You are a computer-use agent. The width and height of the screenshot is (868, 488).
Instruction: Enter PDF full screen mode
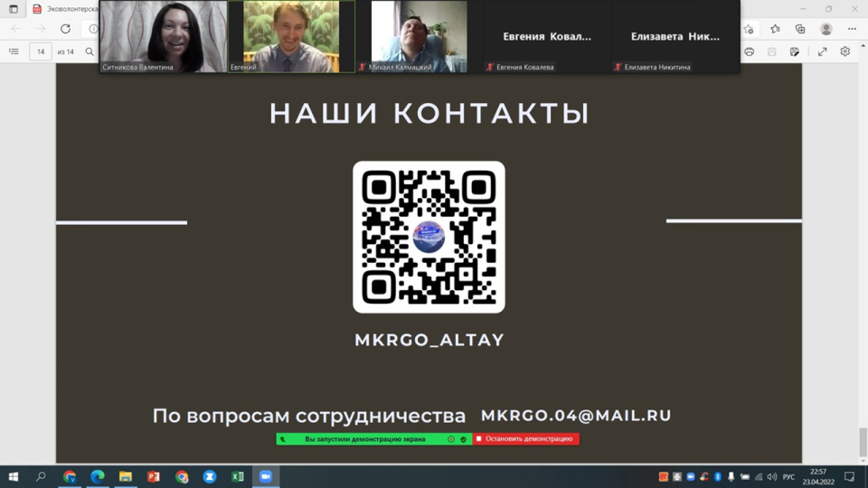coord(822,52)
